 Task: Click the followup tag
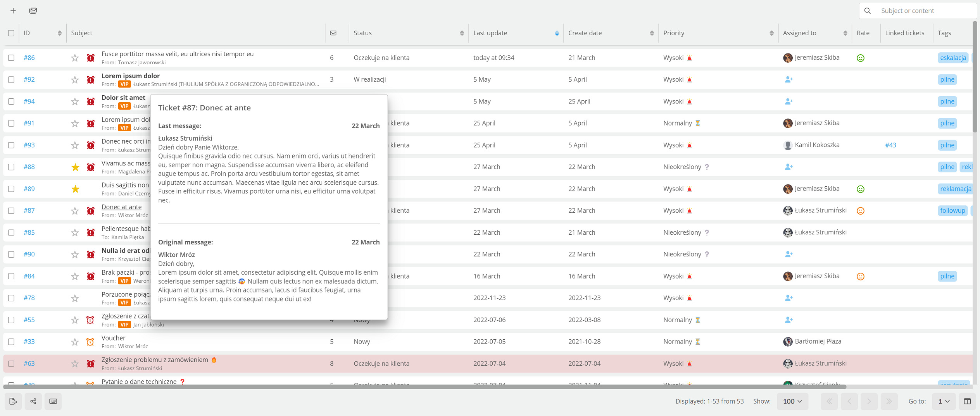point(952,211)
